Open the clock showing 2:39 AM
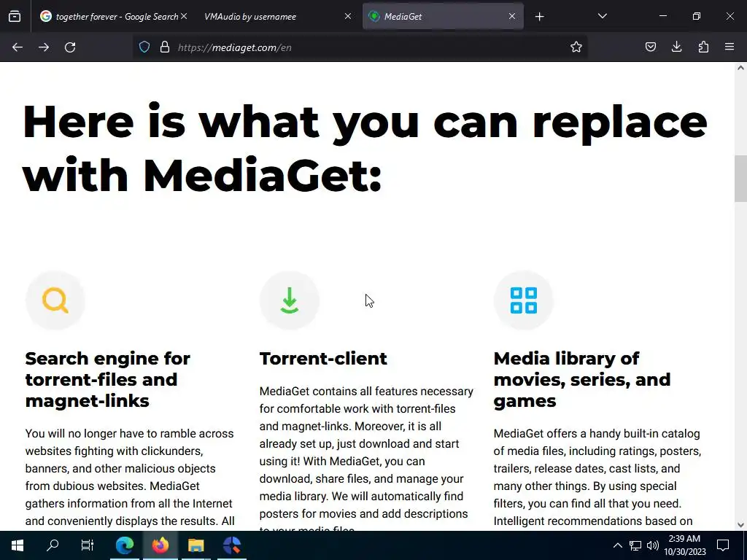This screenshot has height=560, width=747. 684,545
